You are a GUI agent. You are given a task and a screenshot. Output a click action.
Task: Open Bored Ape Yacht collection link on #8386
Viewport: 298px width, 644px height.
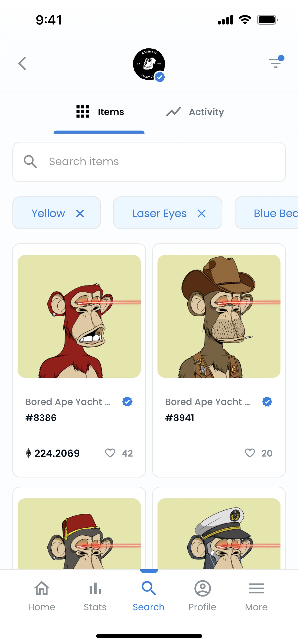click(x=68, y=402)
